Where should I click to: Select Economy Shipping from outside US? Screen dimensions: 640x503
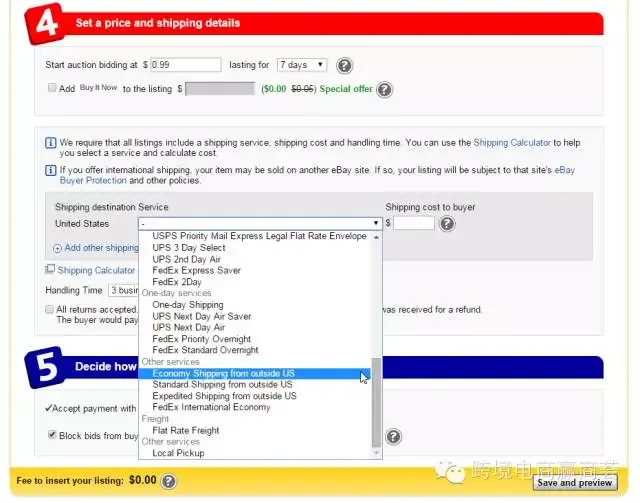(x=255, y=373)
